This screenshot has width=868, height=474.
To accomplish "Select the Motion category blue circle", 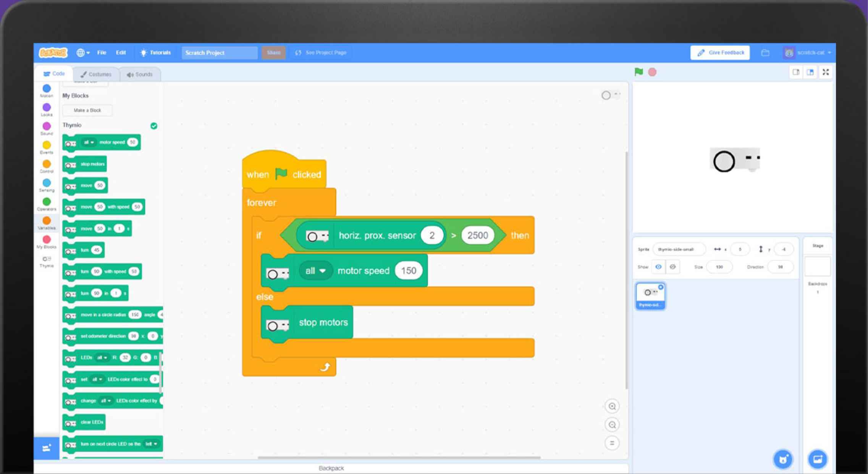I will tap(47, 89).
